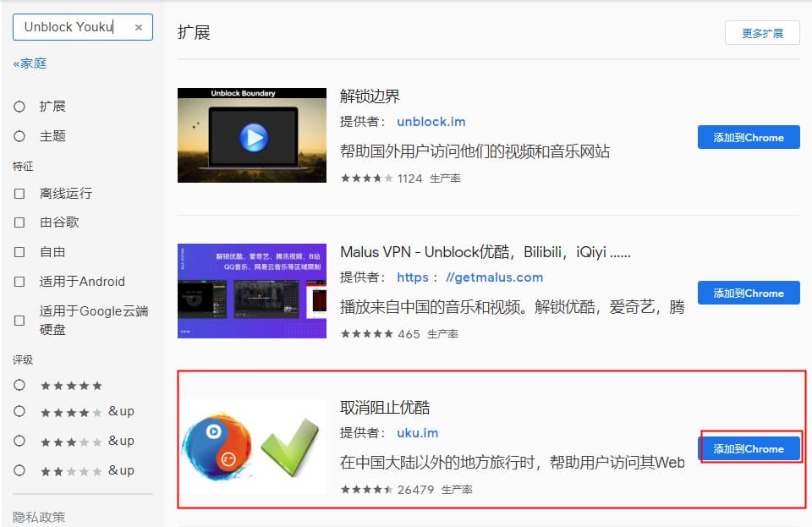Click the 取消阻止优酷 description text
Screen dimensions: 812x527
pyautogui.click(x=513, y=463)
